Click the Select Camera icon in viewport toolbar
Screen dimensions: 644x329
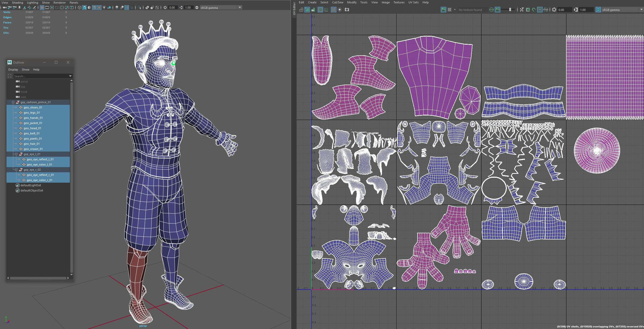[4, 8]
